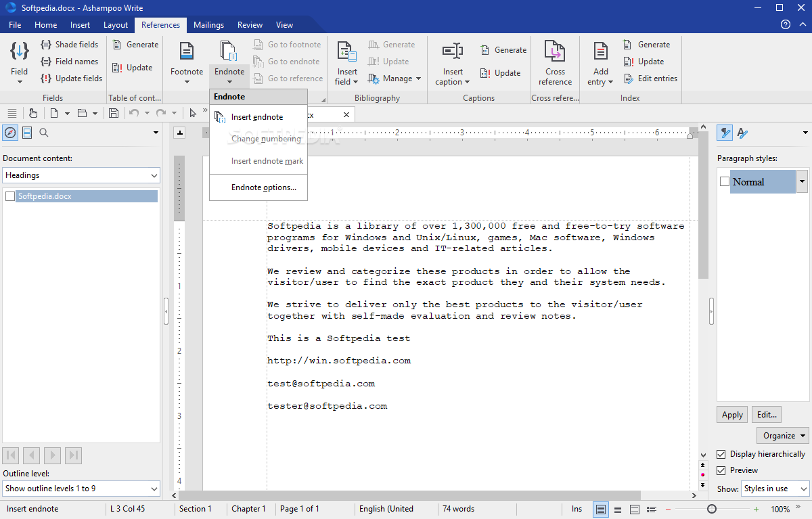
Task: Toggle Ins insert mode in status bar
Action: point(577,509)
